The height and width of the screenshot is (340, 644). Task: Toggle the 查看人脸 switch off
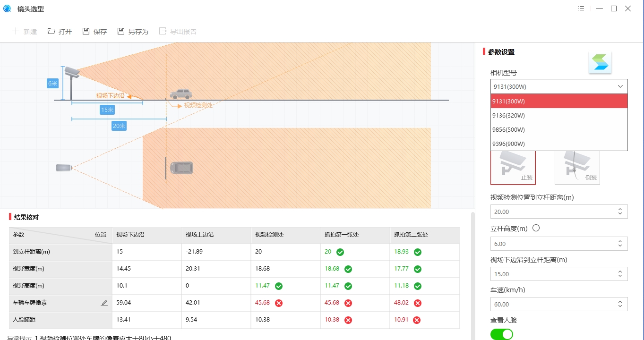tap(502, 334)
